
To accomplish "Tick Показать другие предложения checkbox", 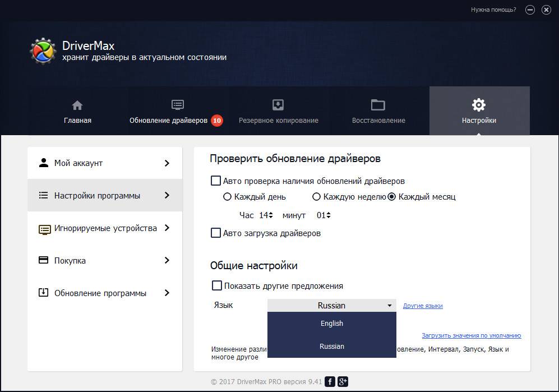I will [217, 285].
